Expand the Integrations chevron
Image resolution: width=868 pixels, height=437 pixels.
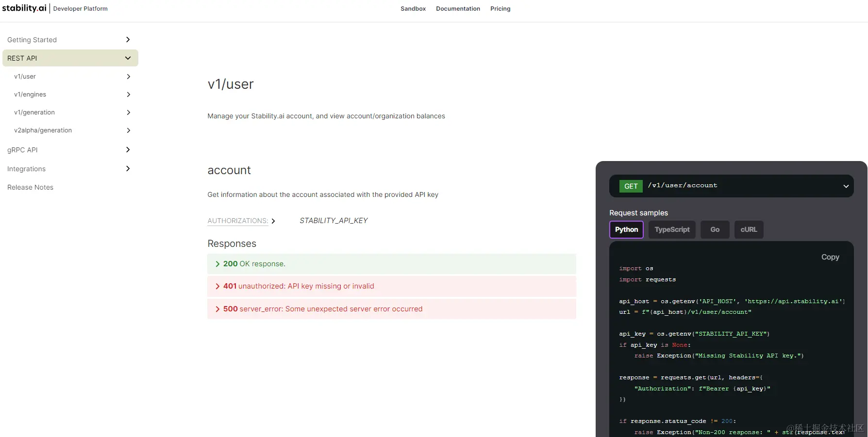pyautogui.click(x=128, y=169)
